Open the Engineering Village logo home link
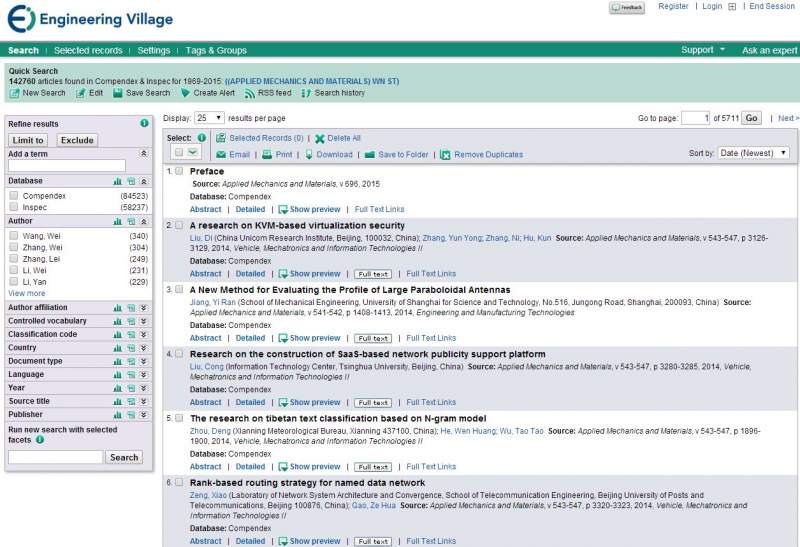This screenshot has width=800, height=547. coord(90,19)
